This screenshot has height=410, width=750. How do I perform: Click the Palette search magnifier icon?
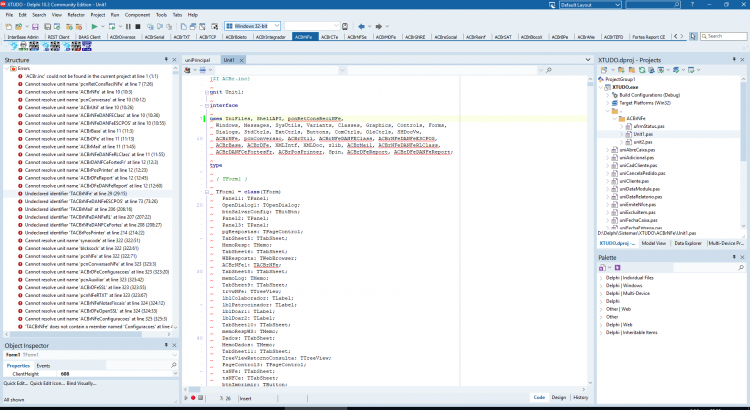click(741, 268)
